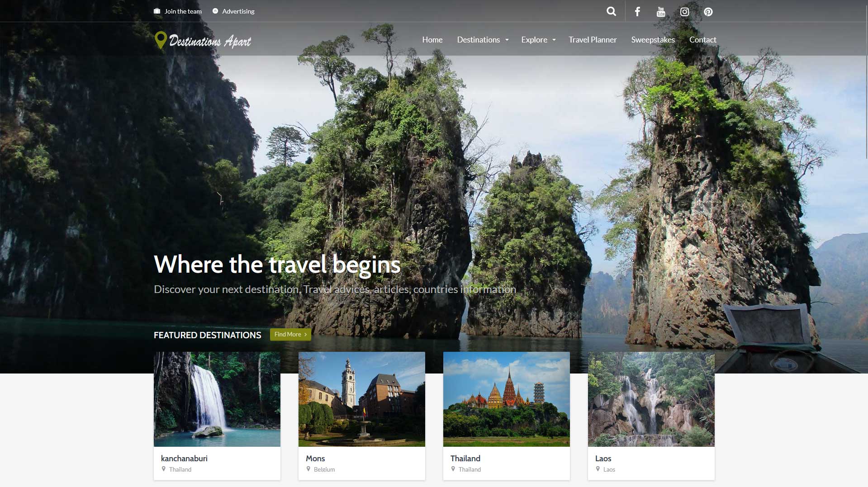The image size is (868, 487).
Task: Open the Travel Planner page
Action: (593, 40)
